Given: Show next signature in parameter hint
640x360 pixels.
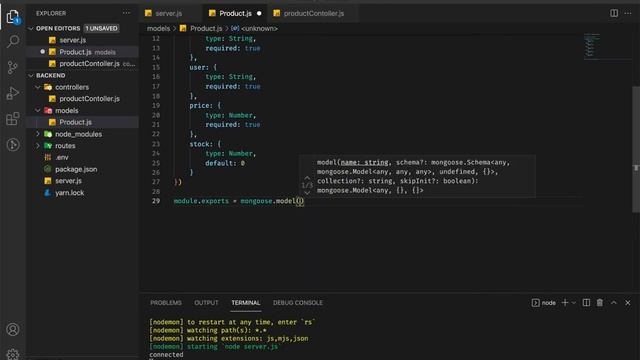Looking at the screenshot, I should pos(307,193).
